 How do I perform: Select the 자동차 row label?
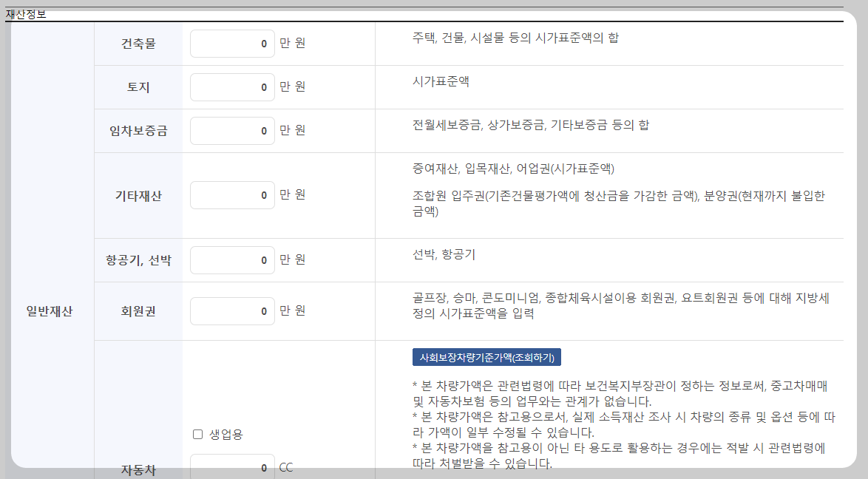coord(138,468)
